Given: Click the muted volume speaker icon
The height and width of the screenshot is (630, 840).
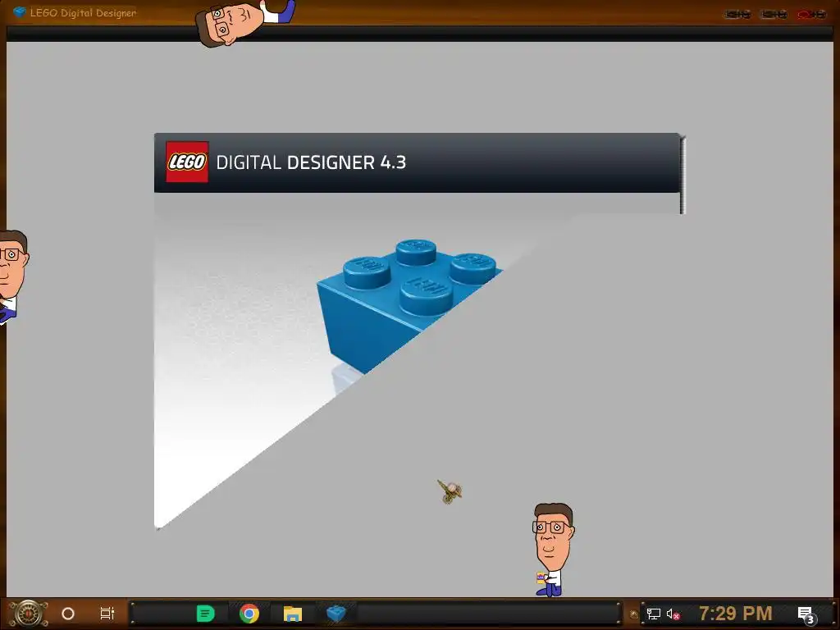Looking at the screenshot, I should click(673, 614).
